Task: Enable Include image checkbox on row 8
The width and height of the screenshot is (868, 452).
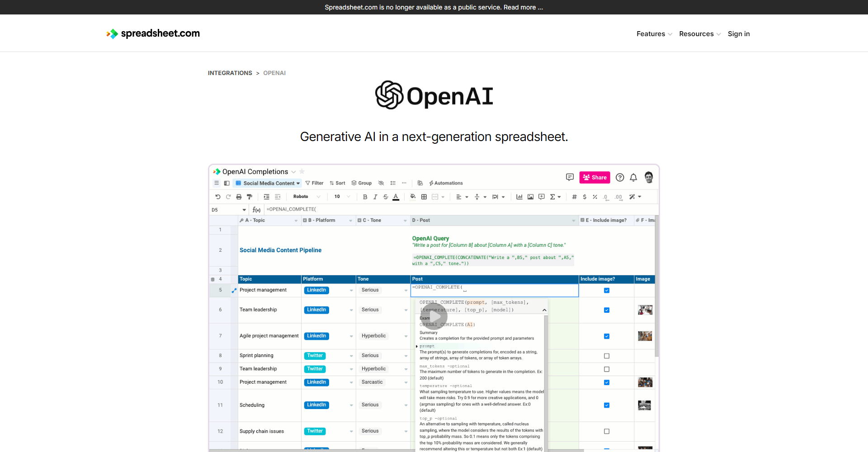Action: coord(607,356)
